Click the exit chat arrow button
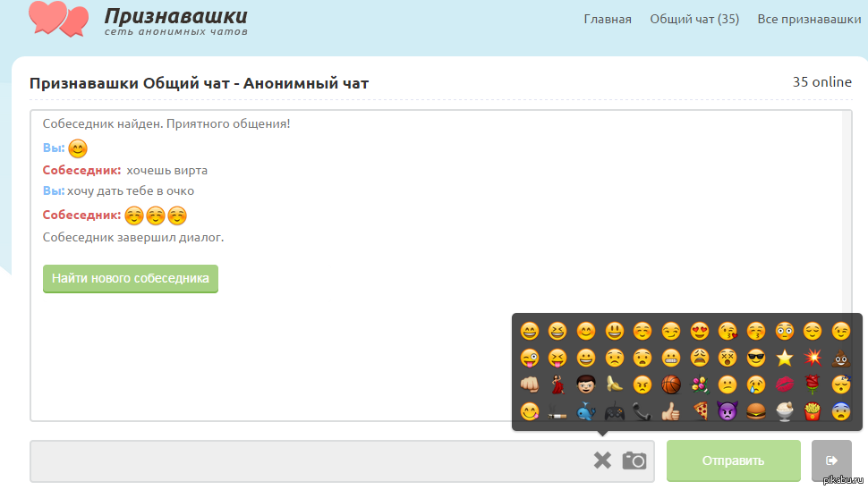 pyautogui.click(x=831, y=460)
